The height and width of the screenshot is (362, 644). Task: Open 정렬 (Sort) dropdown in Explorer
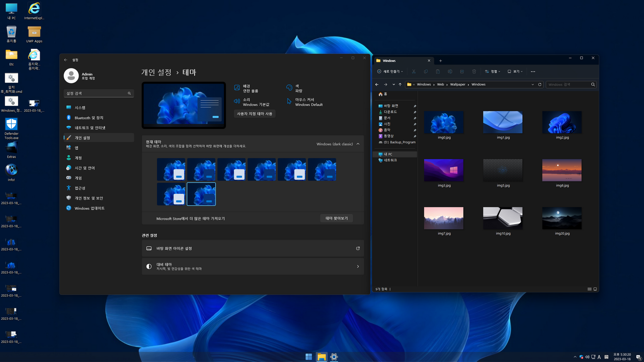tap(493, 72)
